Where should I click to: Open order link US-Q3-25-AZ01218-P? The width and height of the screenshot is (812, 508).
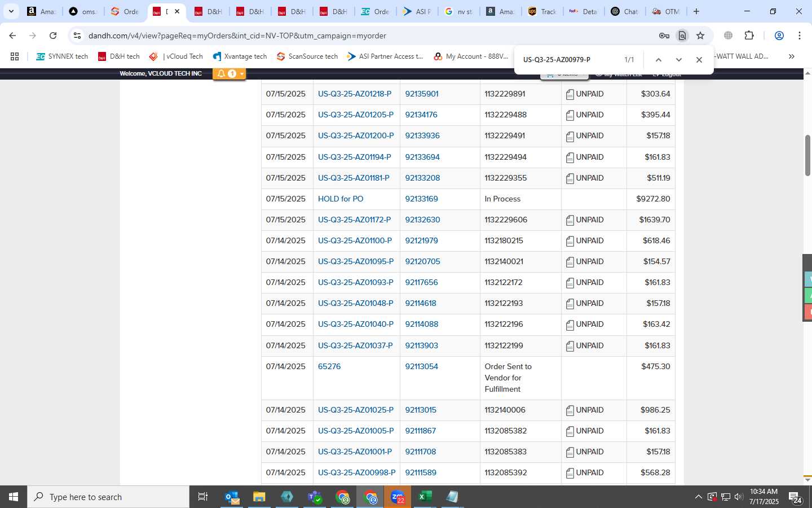[x=355, y=94]
